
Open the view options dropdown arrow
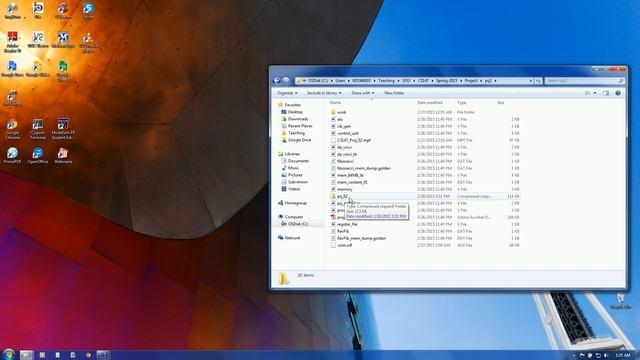(x=595, y=93)
